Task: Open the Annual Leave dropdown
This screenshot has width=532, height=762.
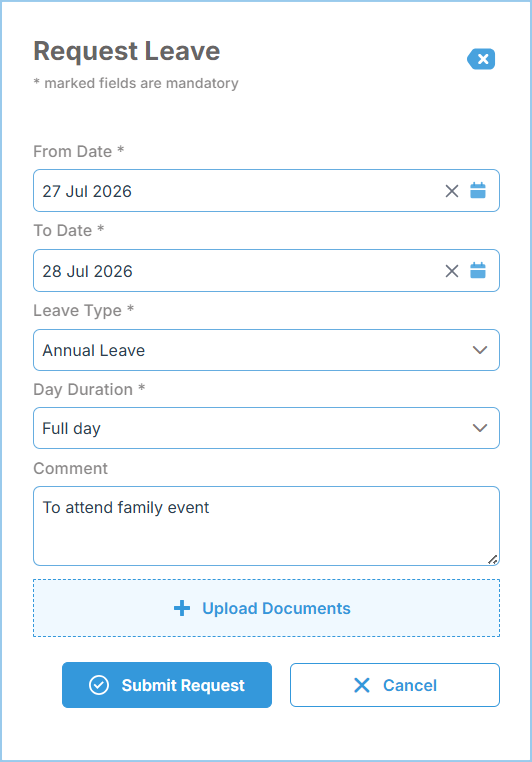Action: point(266,350)
